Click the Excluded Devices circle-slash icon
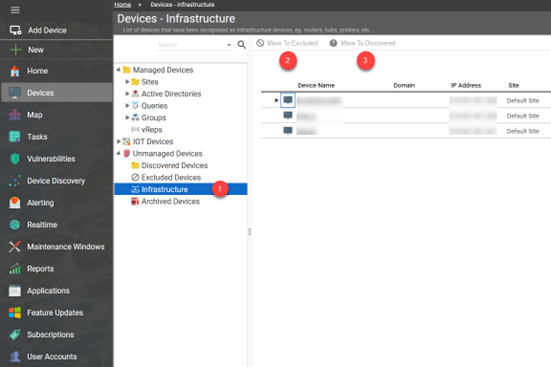Viewport: 551px width, 367px height. 135,178
